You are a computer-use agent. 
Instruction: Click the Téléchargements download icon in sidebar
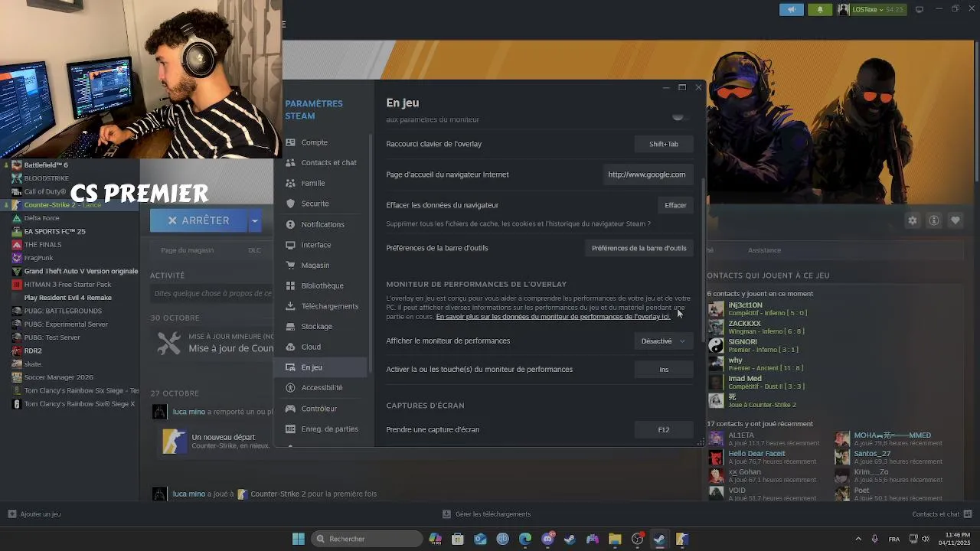pos(290,306)
